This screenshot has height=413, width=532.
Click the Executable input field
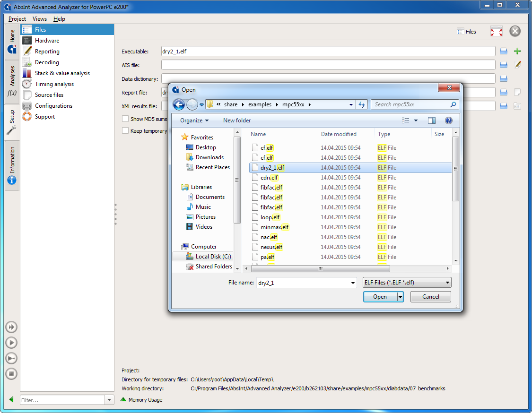[x=328, y=51]
